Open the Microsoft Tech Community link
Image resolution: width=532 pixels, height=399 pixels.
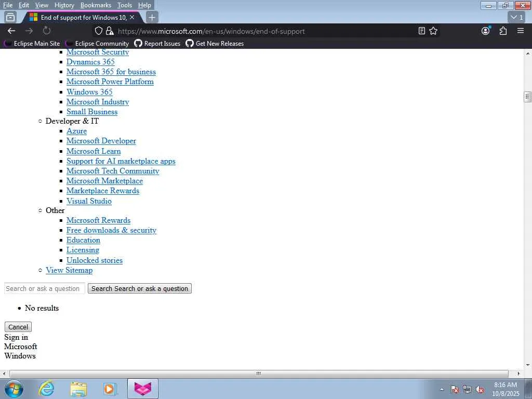pyautogui.click(x=113, y=171)
